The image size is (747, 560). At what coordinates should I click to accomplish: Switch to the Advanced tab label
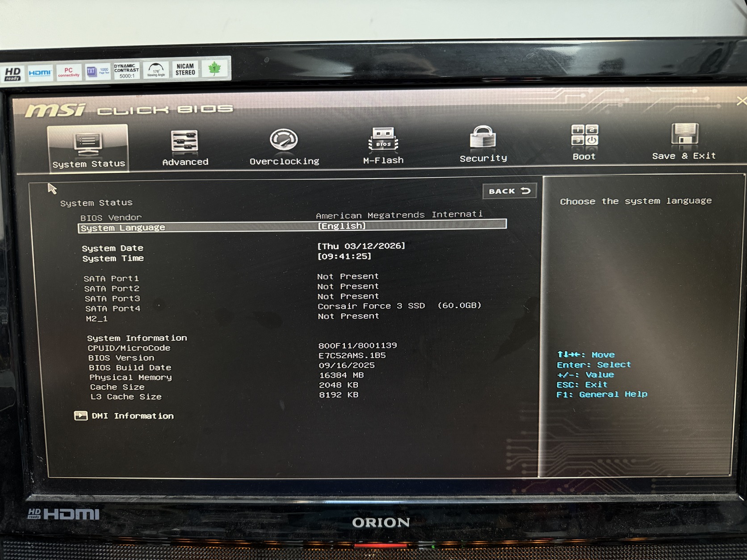185,162
